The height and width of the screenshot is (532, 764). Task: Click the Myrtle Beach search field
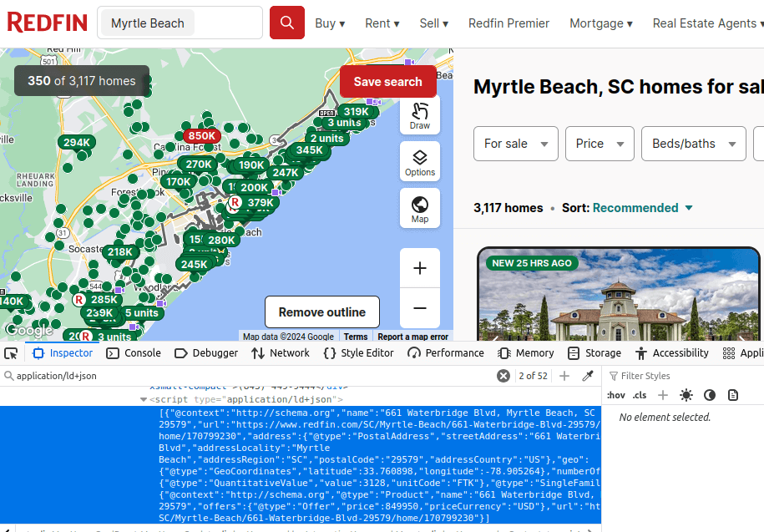pyautogui.click(x=180, y=23)
